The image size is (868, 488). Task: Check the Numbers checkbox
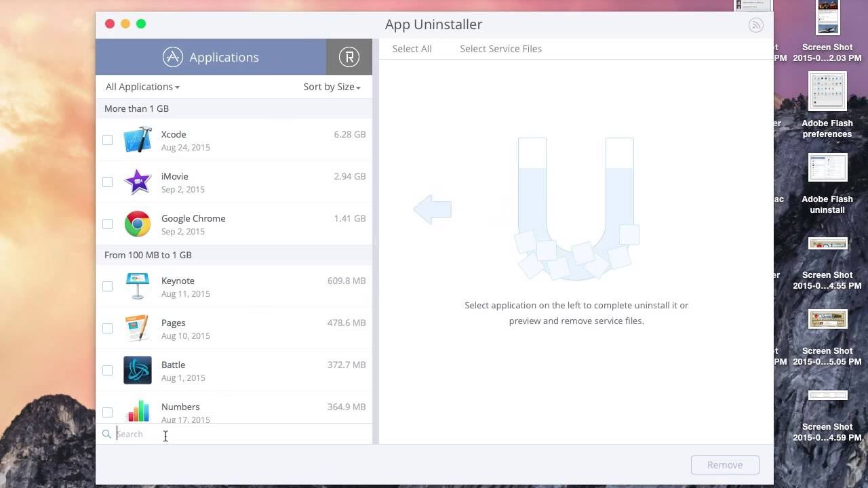(107, 412)
